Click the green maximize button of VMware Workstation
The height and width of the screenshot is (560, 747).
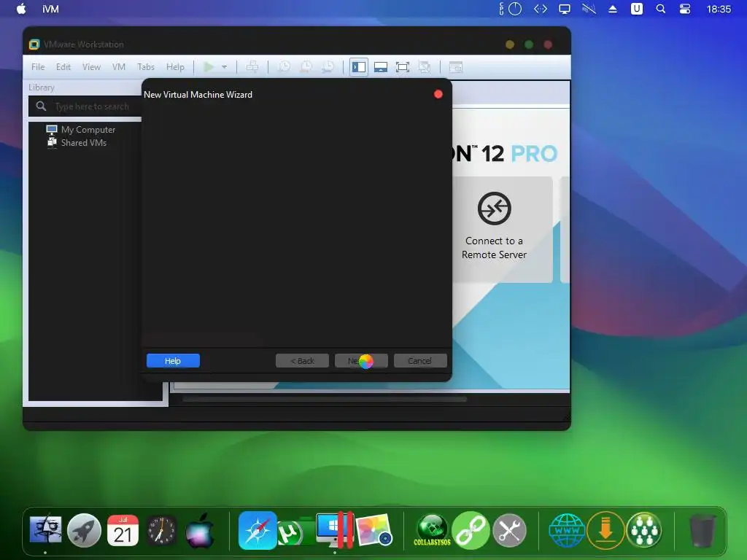pos(529,44)
